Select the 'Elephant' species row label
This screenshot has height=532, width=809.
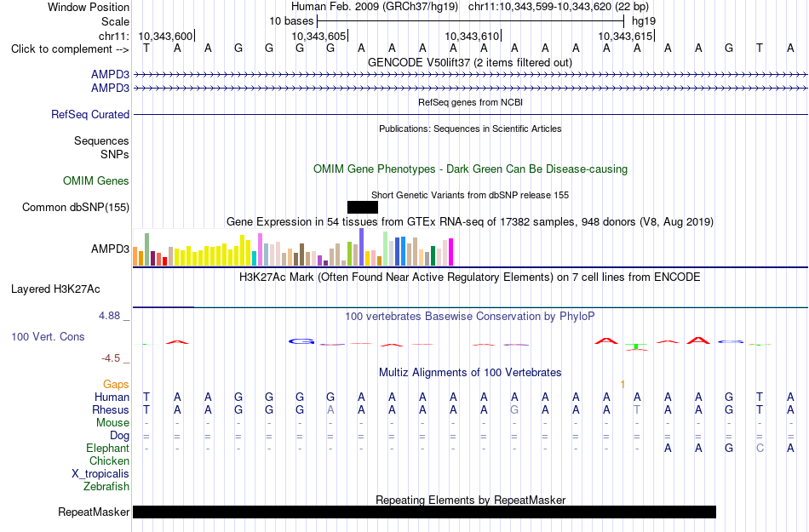pyautogui.click(x=108, y=448)
